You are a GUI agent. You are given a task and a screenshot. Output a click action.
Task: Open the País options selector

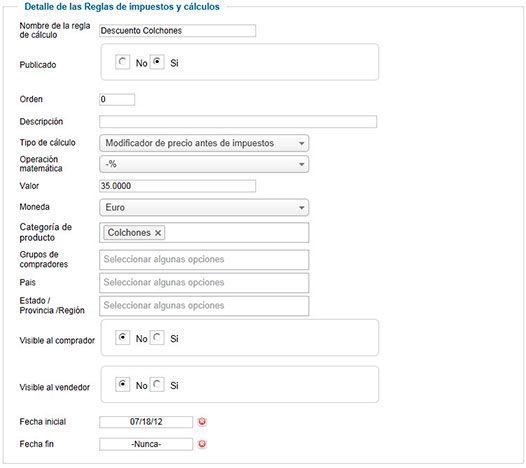pyautogui.click(x=204, y=282)
